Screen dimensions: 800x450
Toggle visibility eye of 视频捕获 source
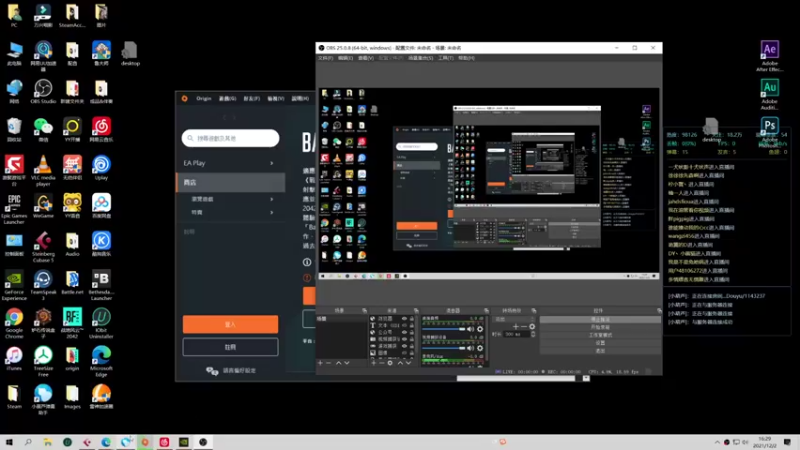404,339
